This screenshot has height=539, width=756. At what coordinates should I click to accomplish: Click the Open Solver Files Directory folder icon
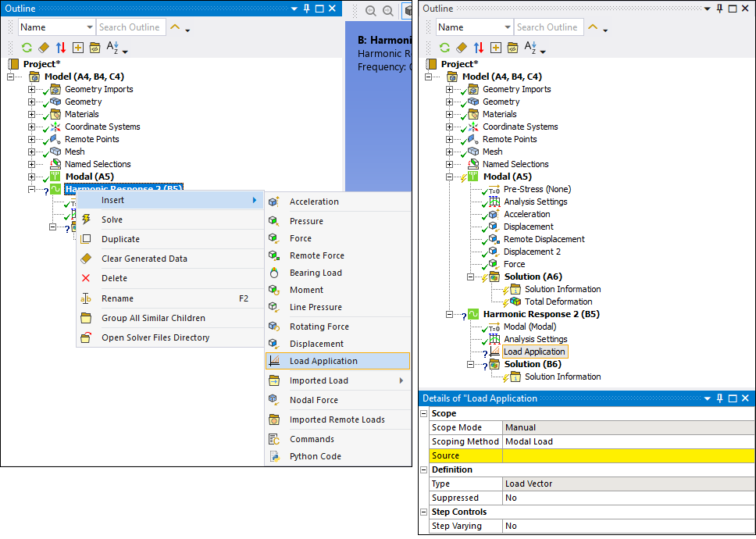pos(86,337)
